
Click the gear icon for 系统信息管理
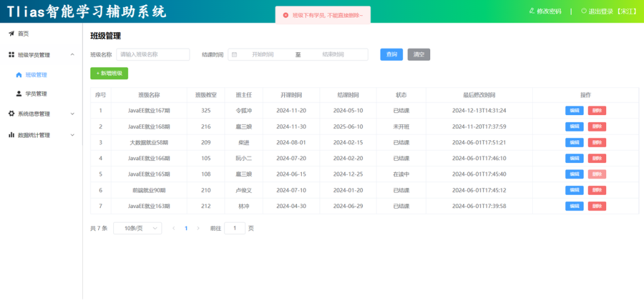tap(11, 114)
